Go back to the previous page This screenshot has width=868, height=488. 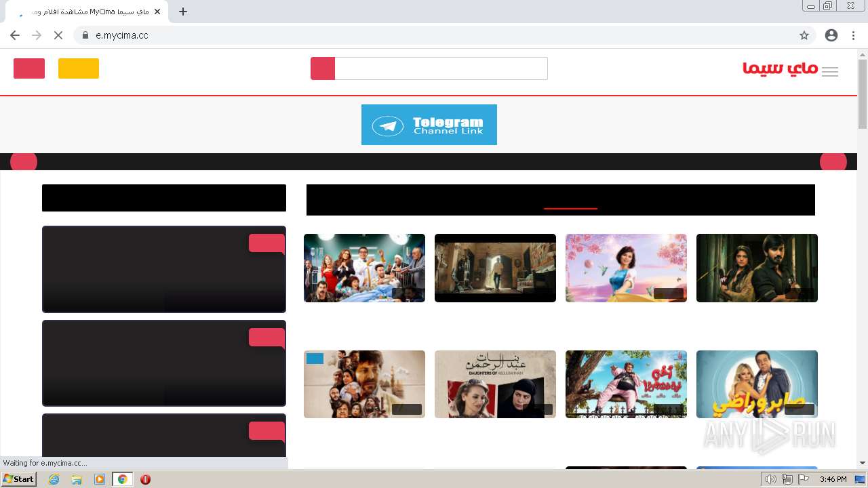click(x=15, y=35)
